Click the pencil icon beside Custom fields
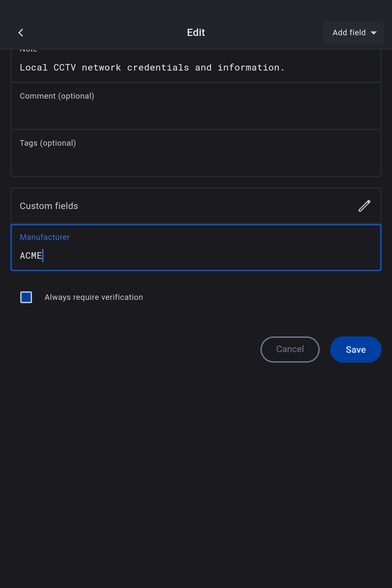The height and width of the screenshot is (588, 392). 364,206
